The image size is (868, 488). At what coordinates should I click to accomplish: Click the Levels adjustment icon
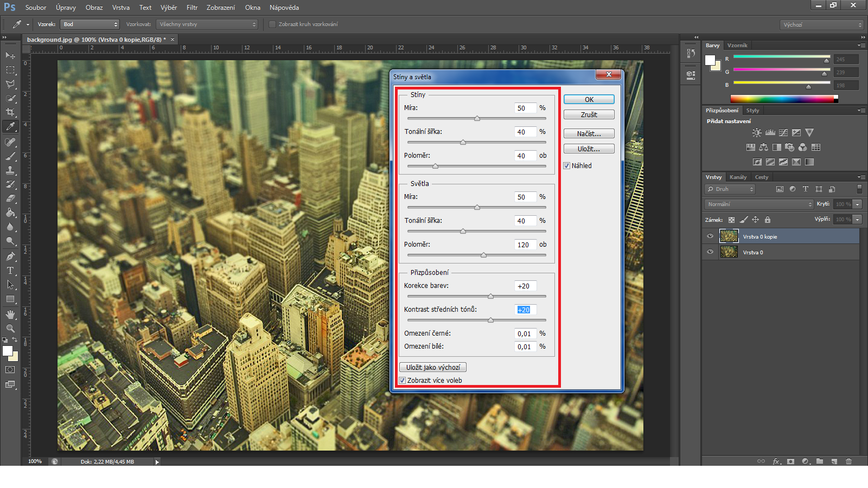(x=770, y=132)
